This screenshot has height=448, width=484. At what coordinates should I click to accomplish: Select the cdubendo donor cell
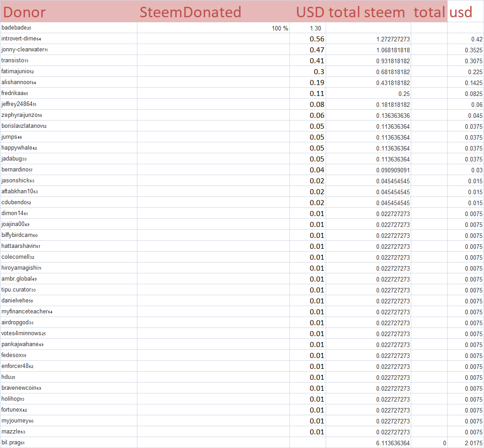(x=69, y=202)
